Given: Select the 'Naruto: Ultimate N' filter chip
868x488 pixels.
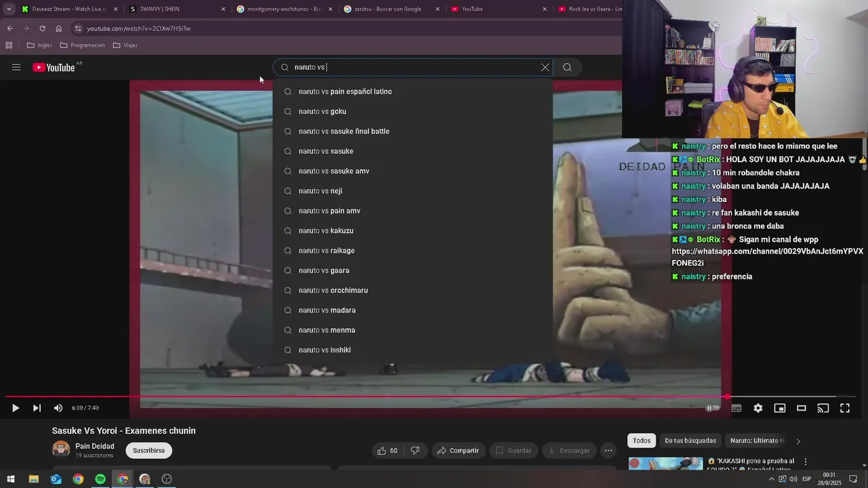Looking at the screenshot, I should point(756,441).
